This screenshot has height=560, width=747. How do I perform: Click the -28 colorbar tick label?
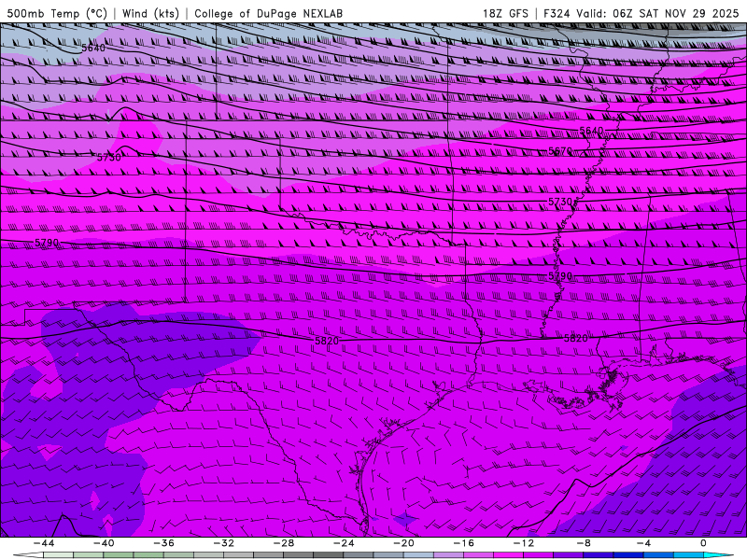(284, 543)
